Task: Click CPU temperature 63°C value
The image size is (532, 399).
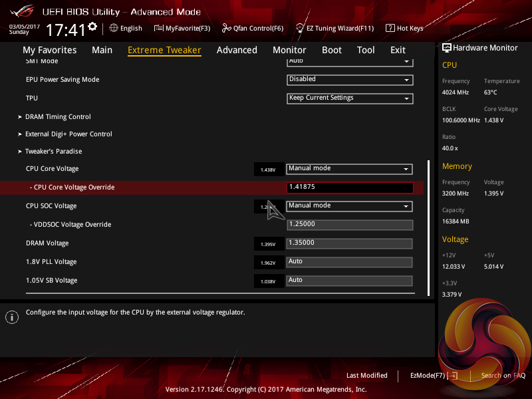Action: tap(490, 92)
